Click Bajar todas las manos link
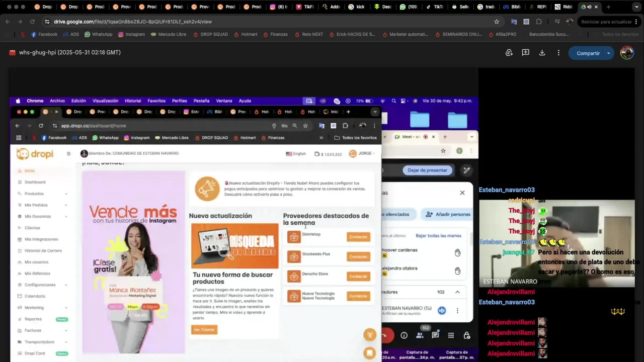The image size is (644, 362). click(438, 235)
